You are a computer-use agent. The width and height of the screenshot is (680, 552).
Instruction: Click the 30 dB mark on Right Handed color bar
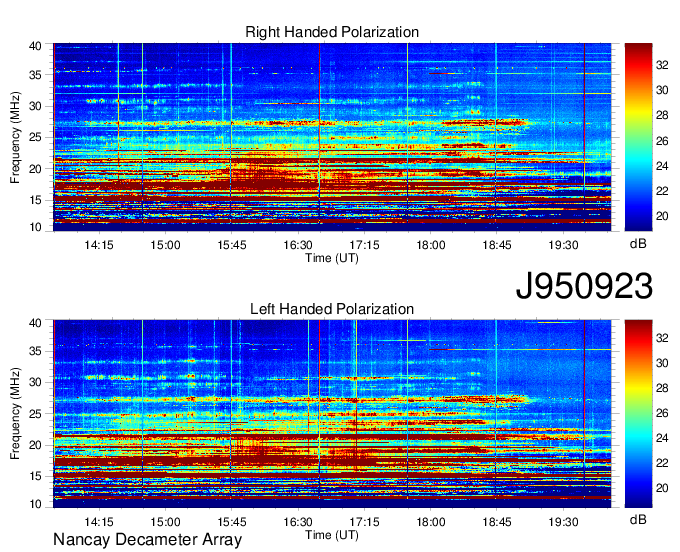(662, 90)
